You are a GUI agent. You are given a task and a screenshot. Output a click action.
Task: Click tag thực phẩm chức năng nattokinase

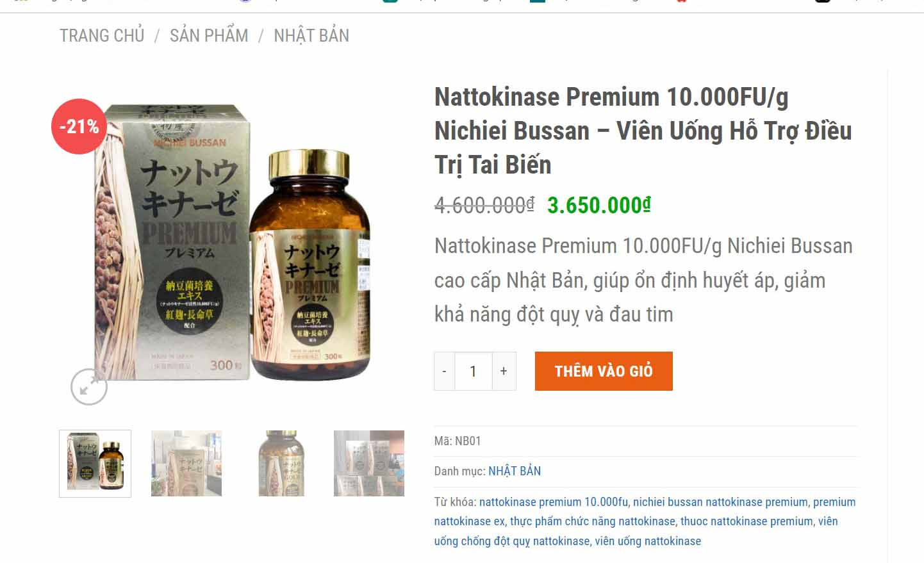pyautogui.click(x=593, y=521)
